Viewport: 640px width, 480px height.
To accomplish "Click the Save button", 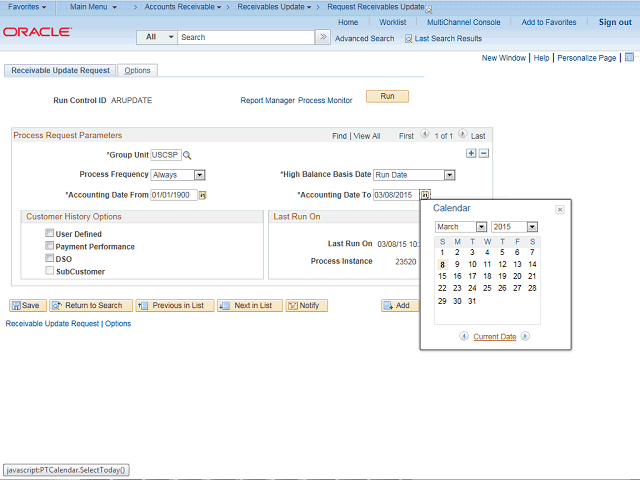I will pos(28,305).
